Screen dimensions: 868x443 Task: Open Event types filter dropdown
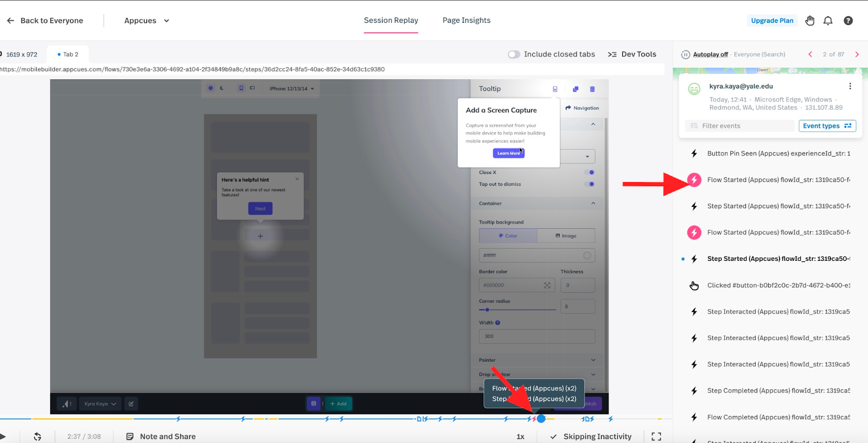pos(827,126)
